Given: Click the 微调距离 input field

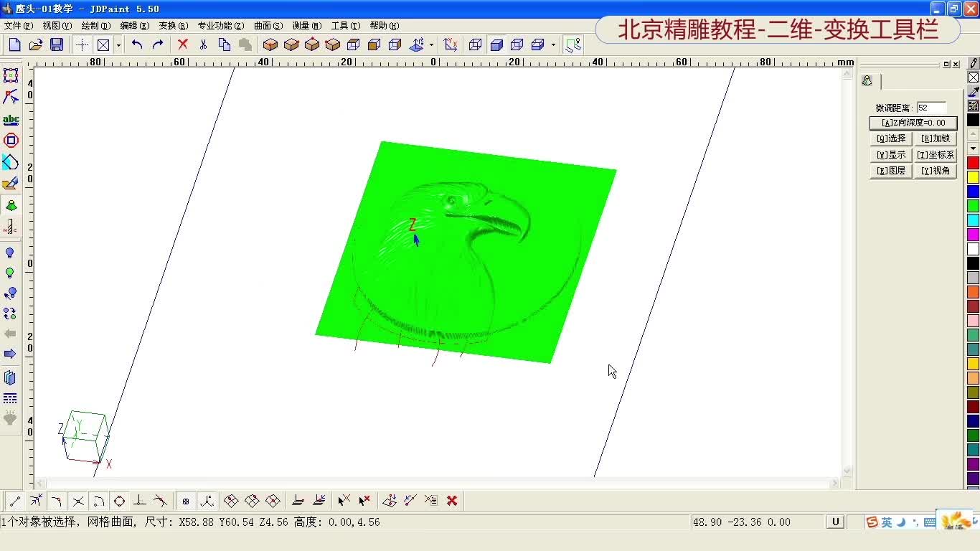Looking at the screenshot, I should pos(931,107).
